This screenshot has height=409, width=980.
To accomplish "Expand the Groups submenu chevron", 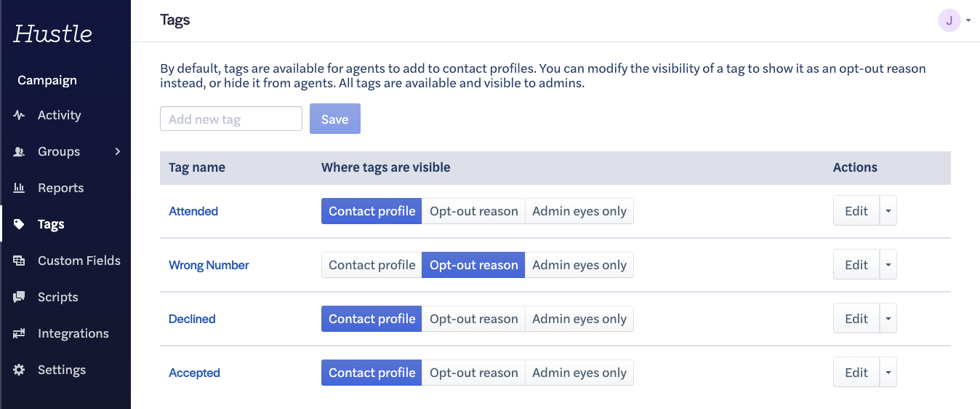I will (x=117, y=151).
